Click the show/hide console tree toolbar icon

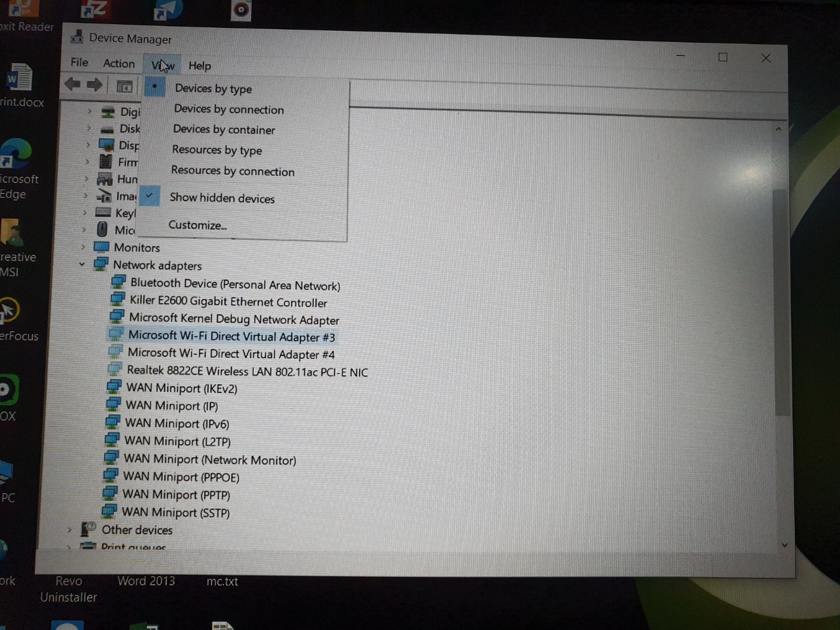124,86
